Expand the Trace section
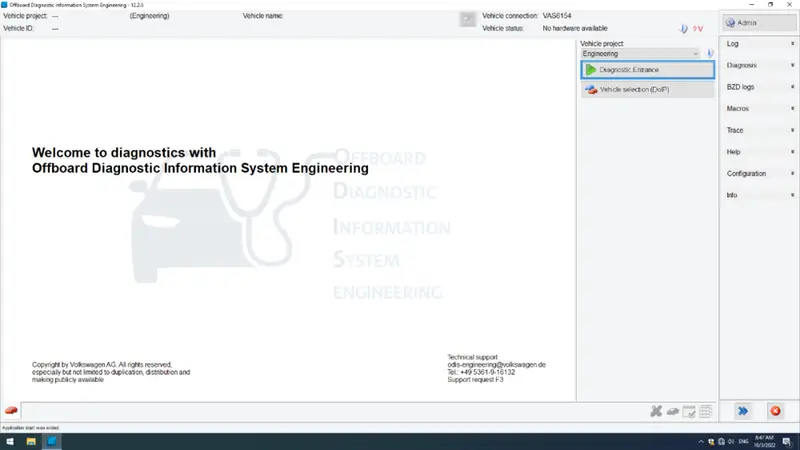This screenshot has width=800, height=450. pyautogui.click(x=759, y=131)
